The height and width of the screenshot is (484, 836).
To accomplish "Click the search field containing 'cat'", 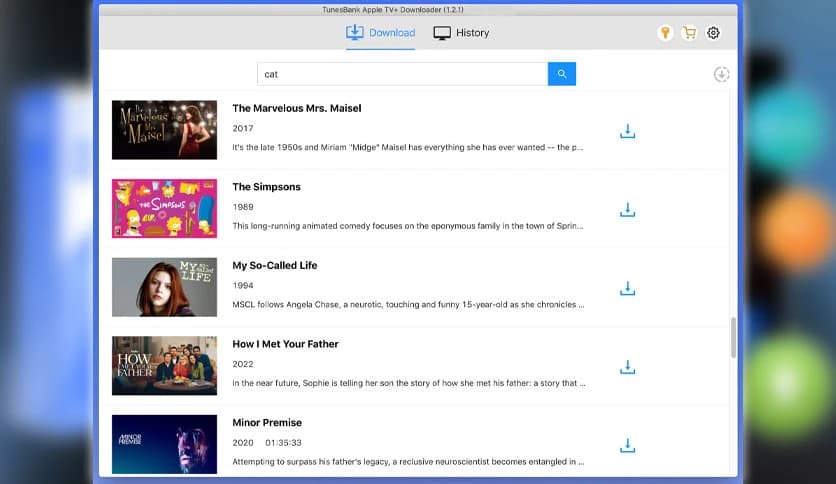I will click(403, 74).
